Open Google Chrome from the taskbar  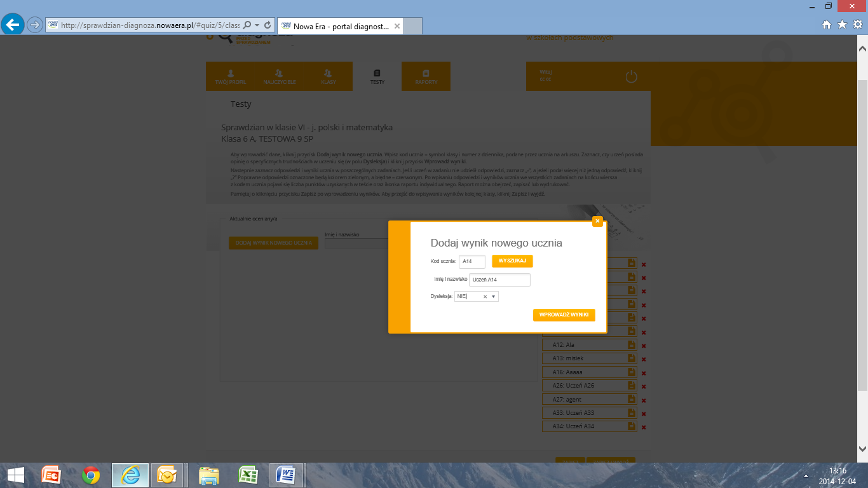91,475
